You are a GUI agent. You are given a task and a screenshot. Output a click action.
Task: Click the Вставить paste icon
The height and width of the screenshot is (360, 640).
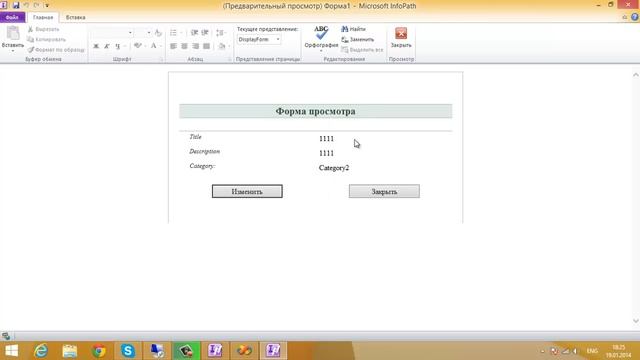pos(13,33)
